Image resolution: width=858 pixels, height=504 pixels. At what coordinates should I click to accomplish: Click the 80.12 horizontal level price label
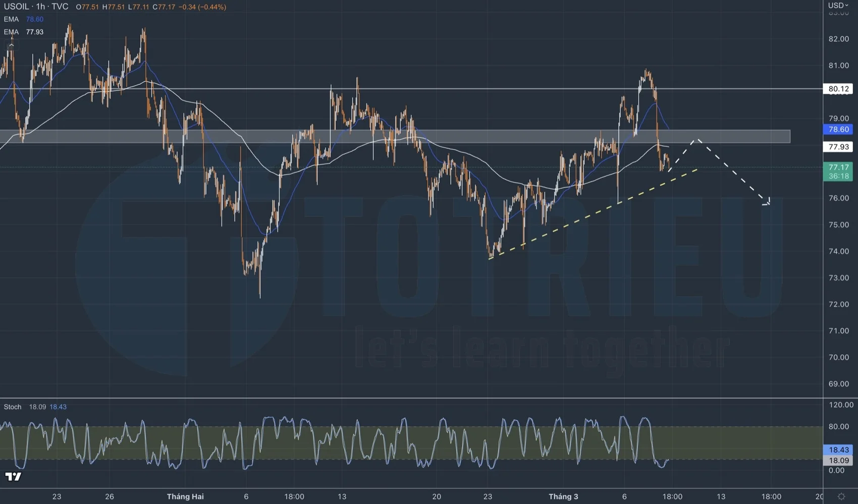point(838,89)
